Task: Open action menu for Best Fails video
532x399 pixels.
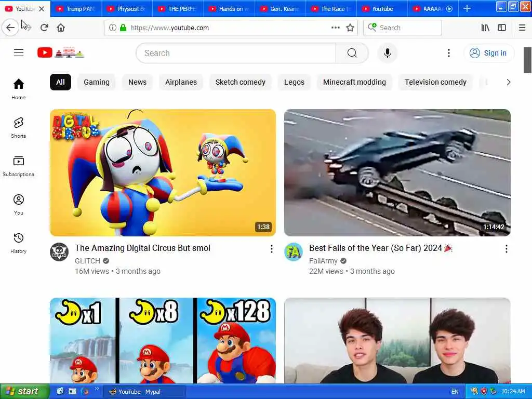Action: coord(506,249)
